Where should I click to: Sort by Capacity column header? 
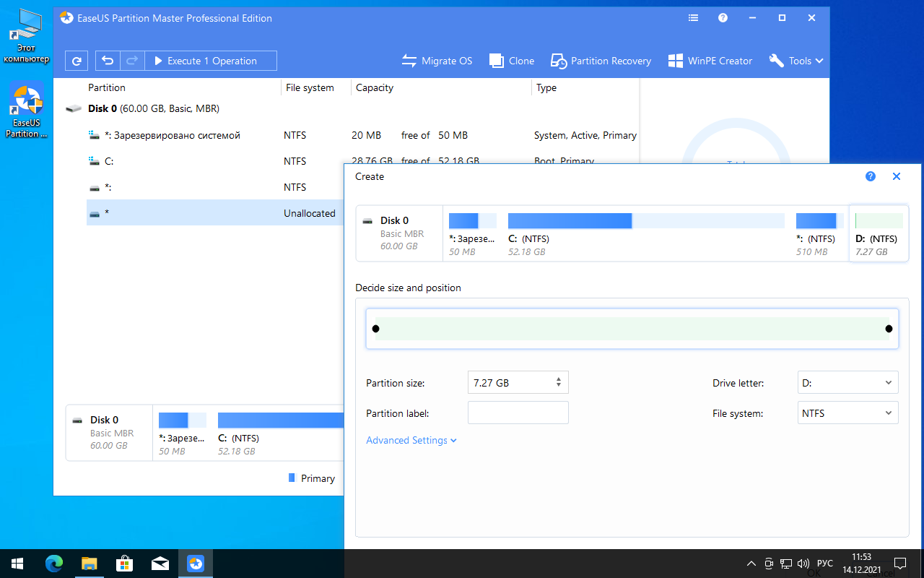pyautogui.click(x=375, y=87)
